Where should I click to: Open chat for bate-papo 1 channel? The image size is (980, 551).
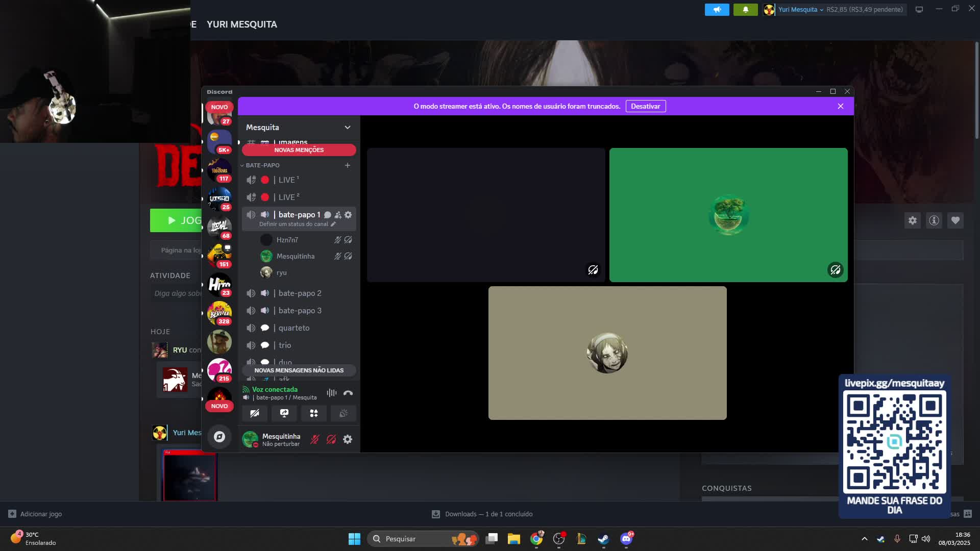[x=328, y=215]
